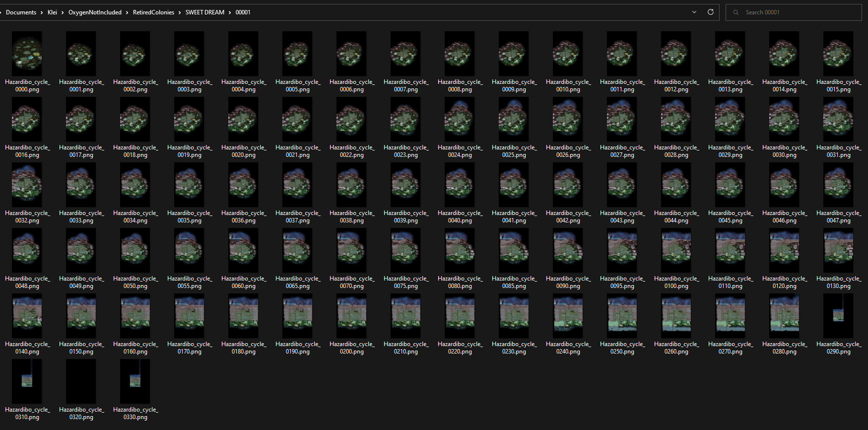
Task: Expand chevron after Documents in breadcrumb
Action: tap(42, 12)
